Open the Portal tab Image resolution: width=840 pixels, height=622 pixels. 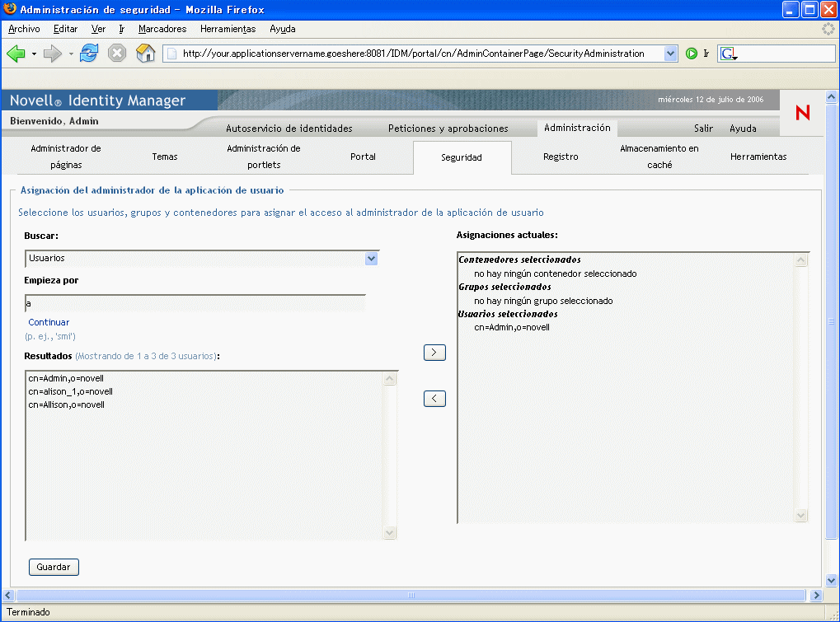363,157
